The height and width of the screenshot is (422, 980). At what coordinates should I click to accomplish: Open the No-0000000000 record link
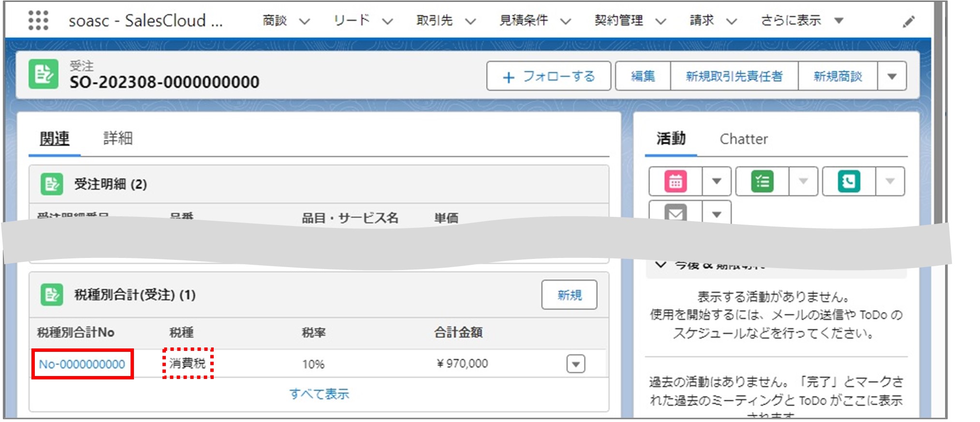coord(82,364)
